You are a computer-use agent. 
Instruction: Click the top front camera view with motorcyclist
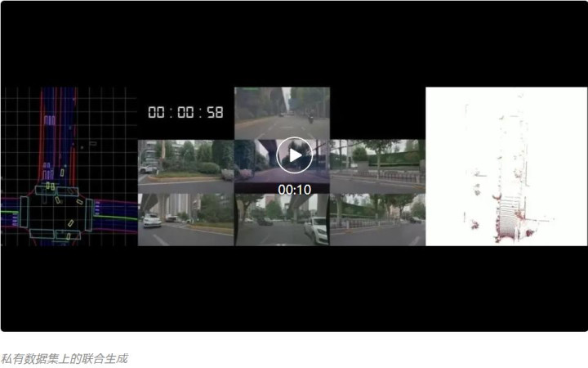pos(282,114)
